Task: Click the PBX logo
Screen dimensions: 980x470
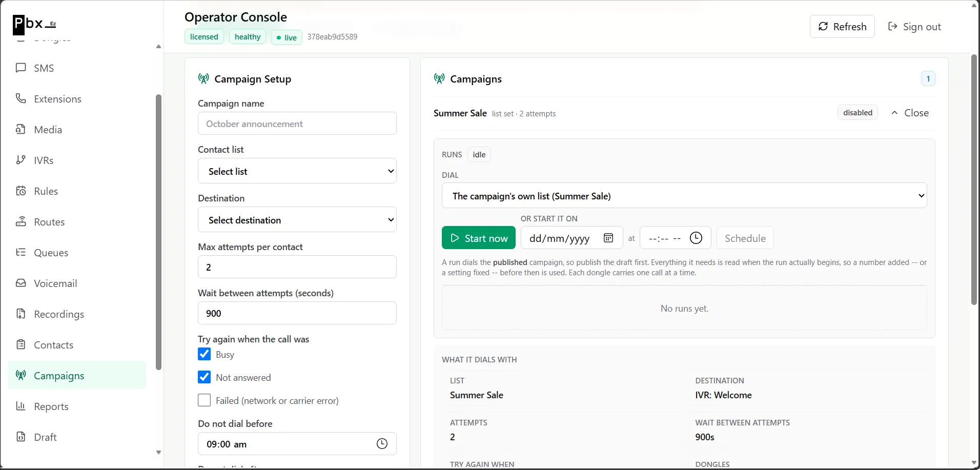Action: coord(35,24)
